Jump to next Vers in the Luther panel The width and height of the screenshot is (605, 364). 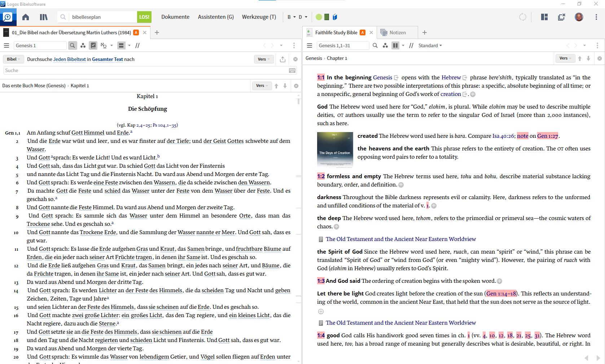(x=285, y=86)
